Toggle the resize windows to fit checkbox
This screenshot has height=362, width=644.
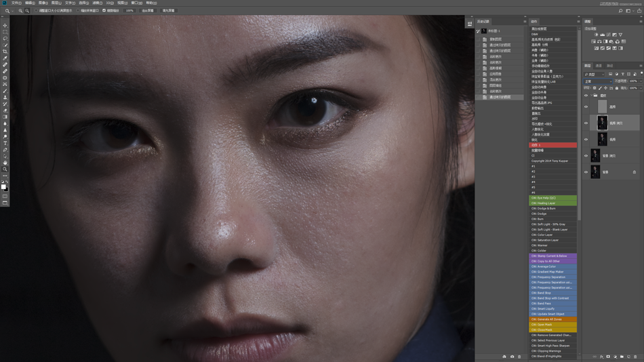coord(36,11)
